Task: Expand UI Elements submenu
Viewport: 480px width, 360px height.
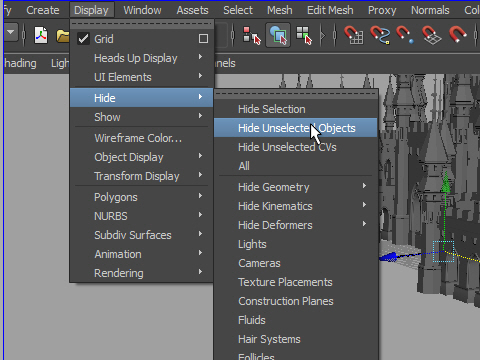Action: [x=141, y=77]
